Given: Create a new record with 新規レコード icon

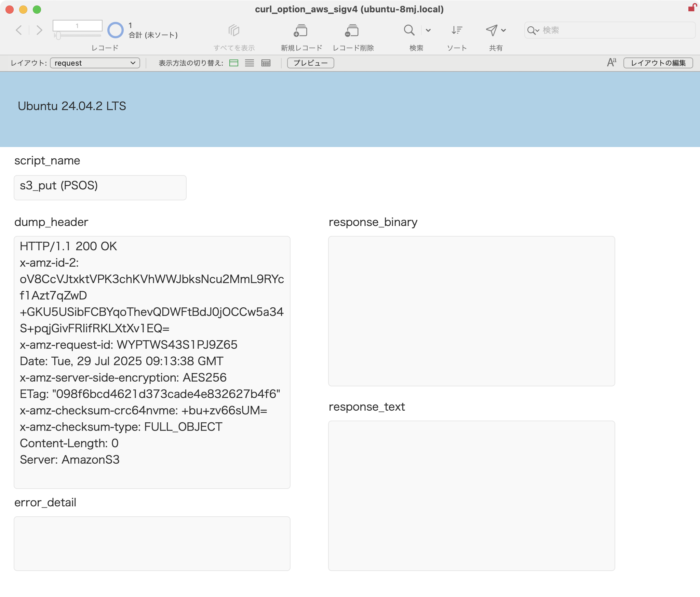Looking at the screenshot, I should [x=301, y=30].
